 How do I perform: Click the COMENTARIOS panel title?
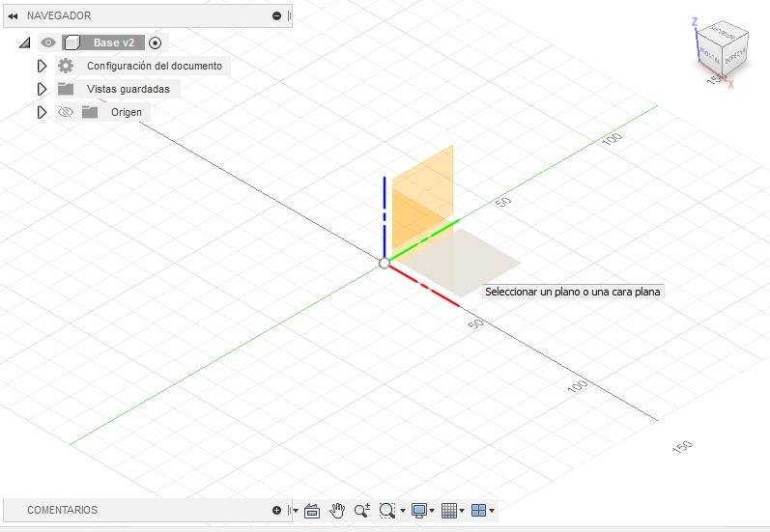pos(63,510)
